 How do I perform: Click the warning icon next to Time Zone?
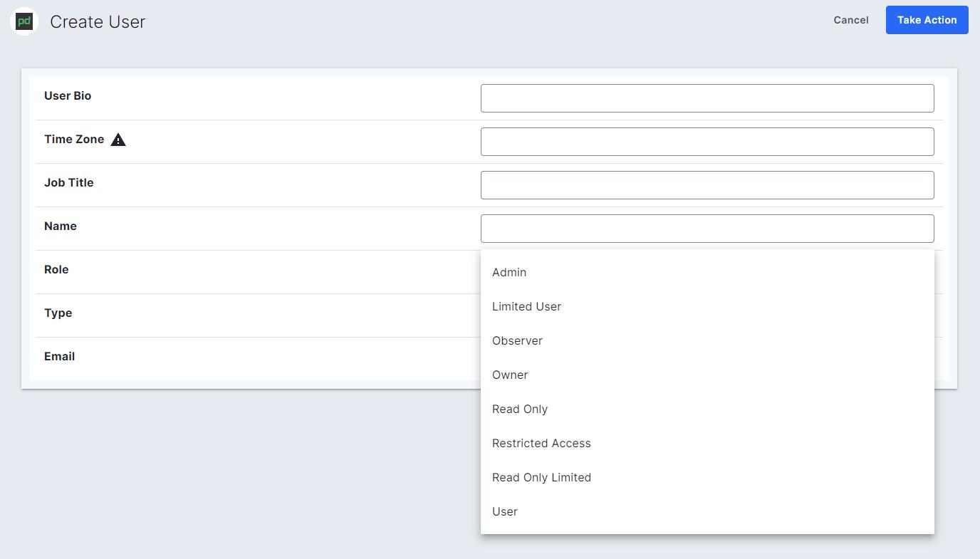pos(118,140)
